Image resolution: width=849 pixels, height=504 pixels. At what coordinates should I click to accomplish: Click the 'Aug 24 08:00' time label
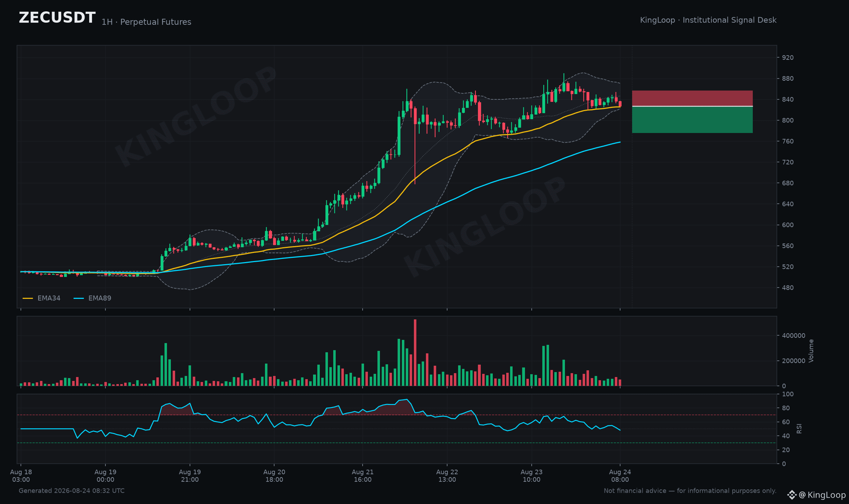point(620,476)
